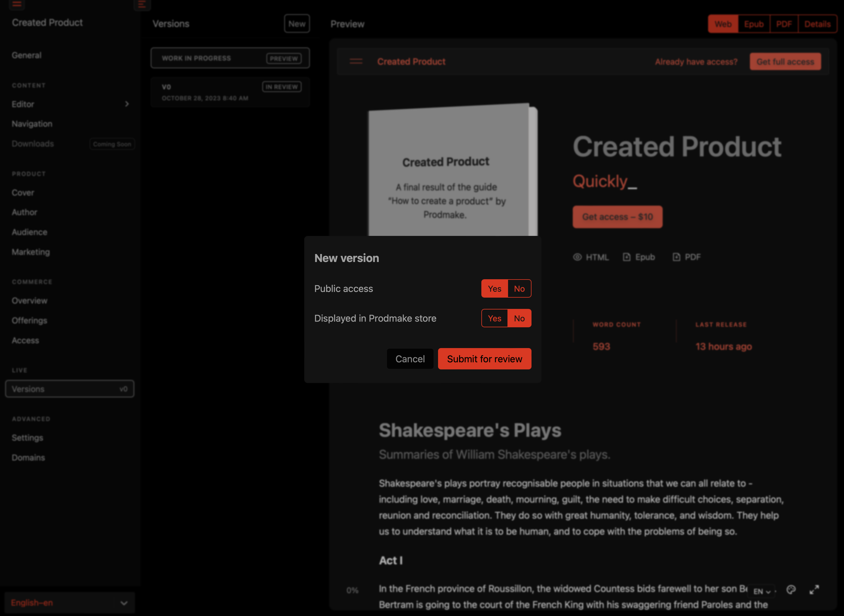Set Public access to No
The image size is (844, 616).
tap(519, 289)
